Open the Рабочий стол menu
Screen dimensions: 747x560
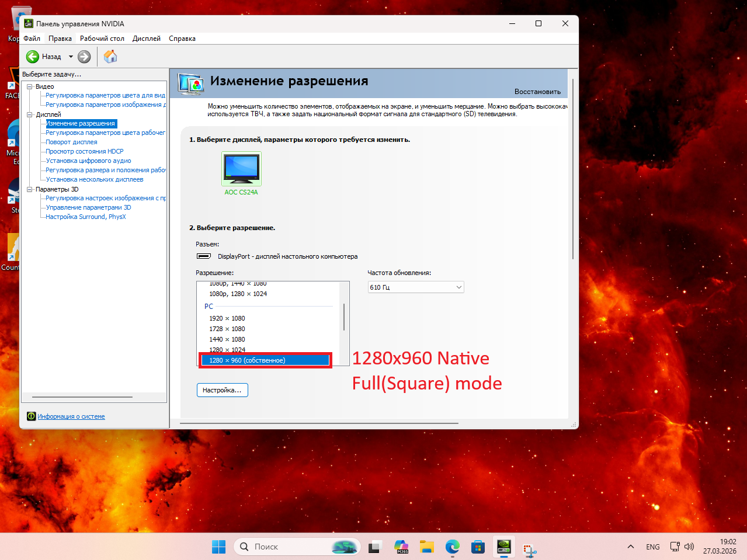(x=102, y=39)
